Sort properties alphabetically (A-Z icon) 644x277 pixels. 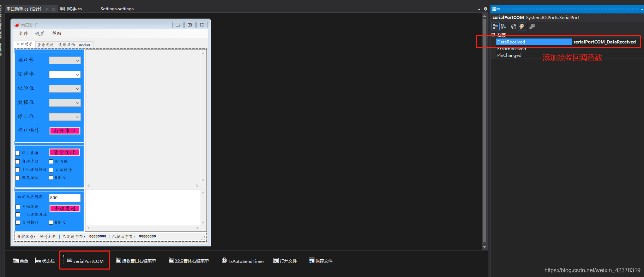(504, 26)
